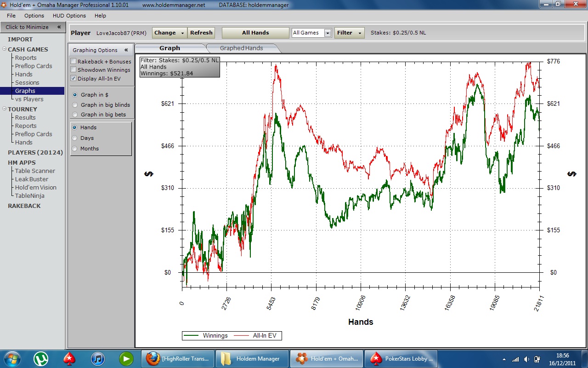Click the network signal tray icon

pos(515,359)
